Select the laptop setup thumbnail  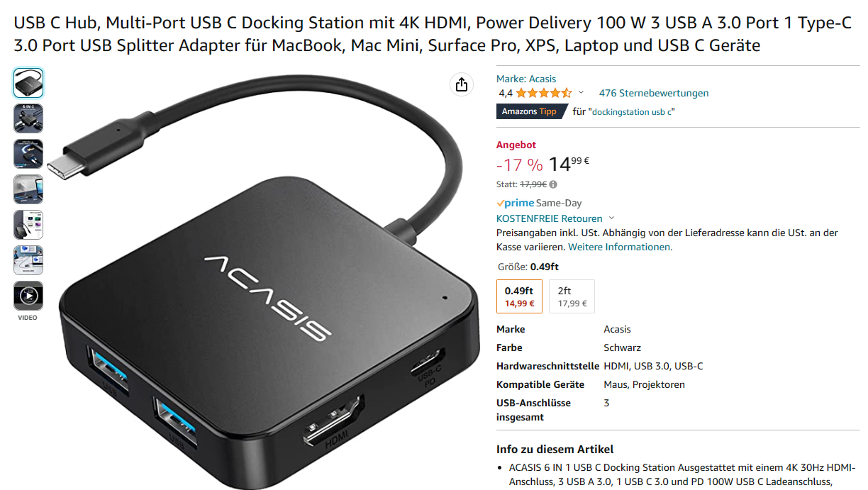(28, 189)
